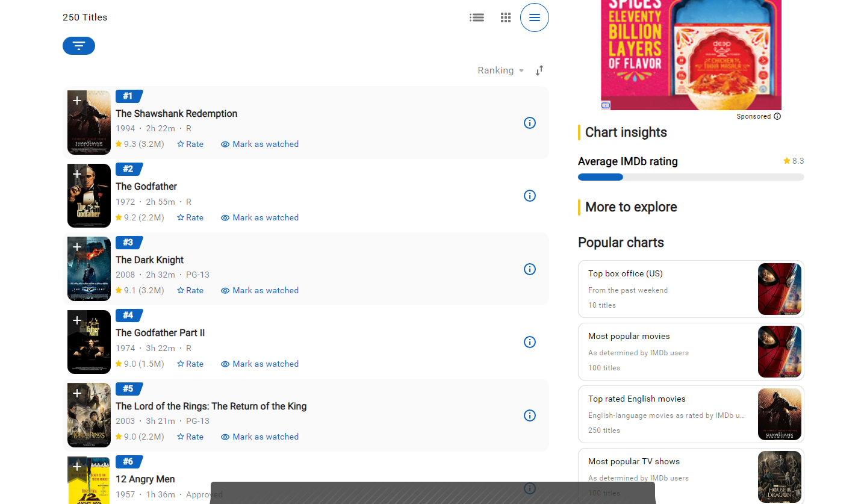Reverse the sort order direction
The image size is (867, 504).
539,70
